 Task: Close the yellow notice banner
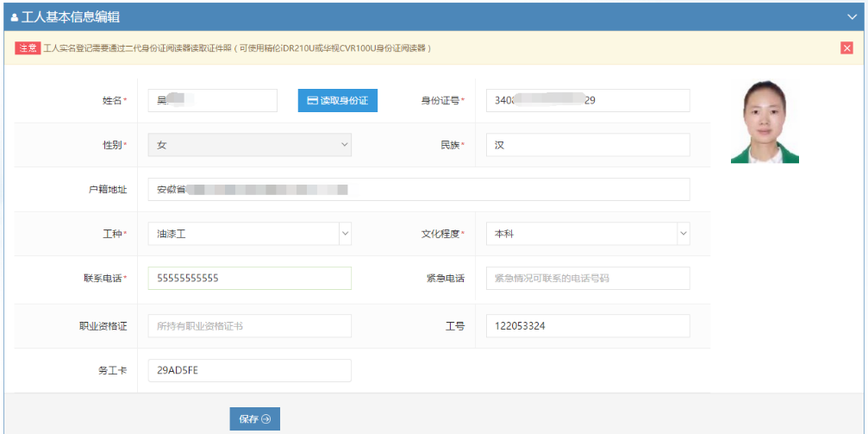pyautogui.click(x=846, y=48)
